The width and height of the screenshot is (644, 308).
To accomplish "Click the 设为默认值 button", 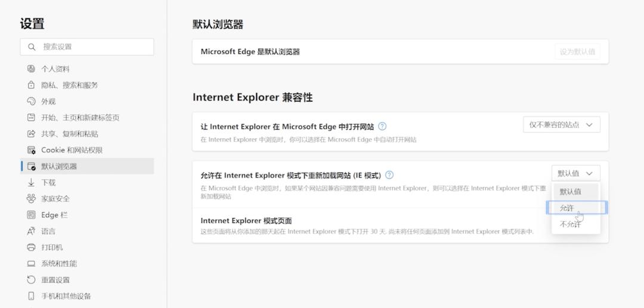I will click(x=577, y=52).
